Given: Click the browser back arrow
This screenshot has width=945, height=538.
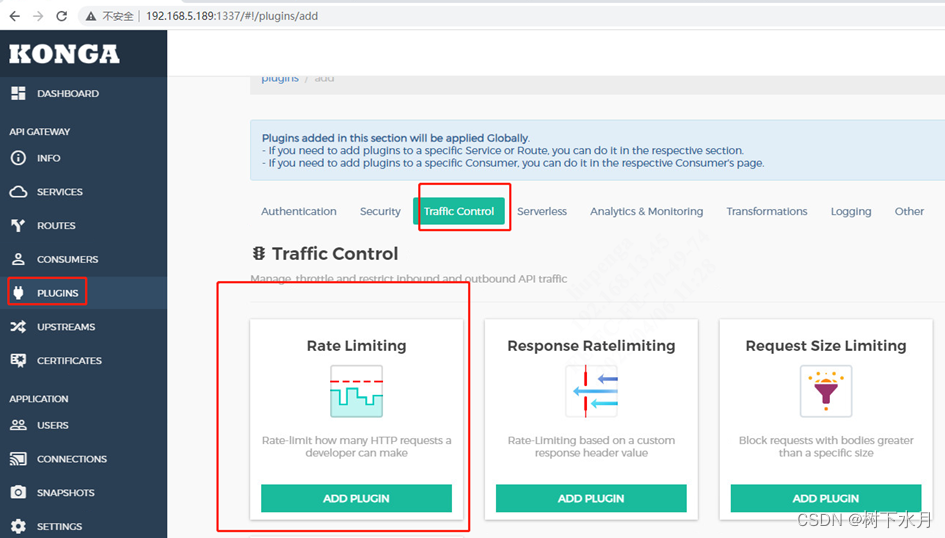Looking at the screenshot, I should tap(14, 16).
